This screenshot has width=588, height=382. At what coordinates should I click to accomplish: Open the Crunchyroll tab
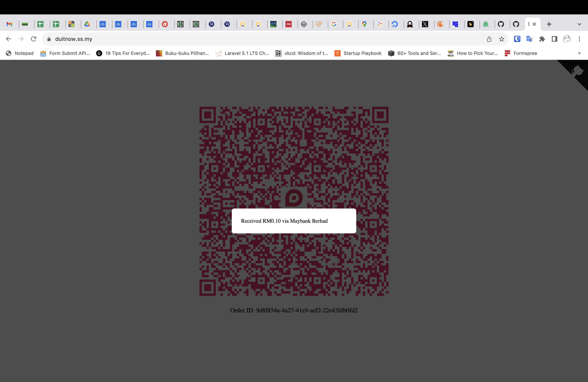pos(440,24)
